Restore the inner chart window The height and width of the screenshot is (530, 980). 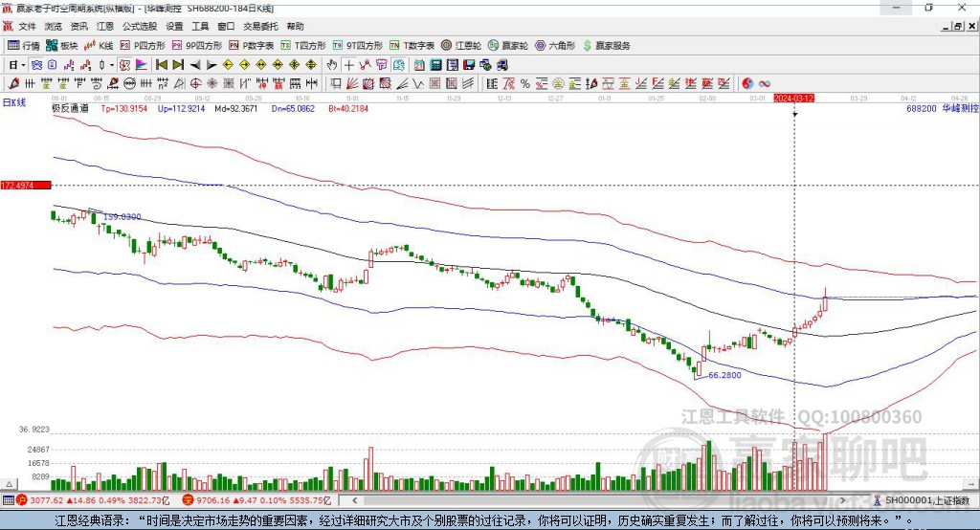click(958, 26)
